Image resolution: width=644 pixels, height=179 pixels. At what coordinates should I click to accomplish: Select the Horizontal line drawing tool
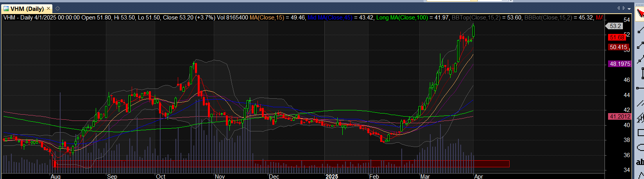click(x=640, y=88)
